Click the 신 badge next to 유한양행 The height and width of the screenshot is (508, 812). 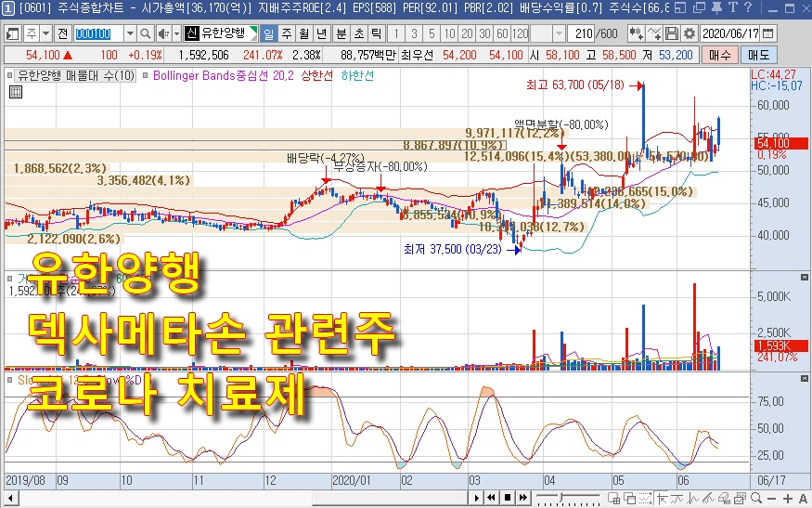tap(191, 33)
